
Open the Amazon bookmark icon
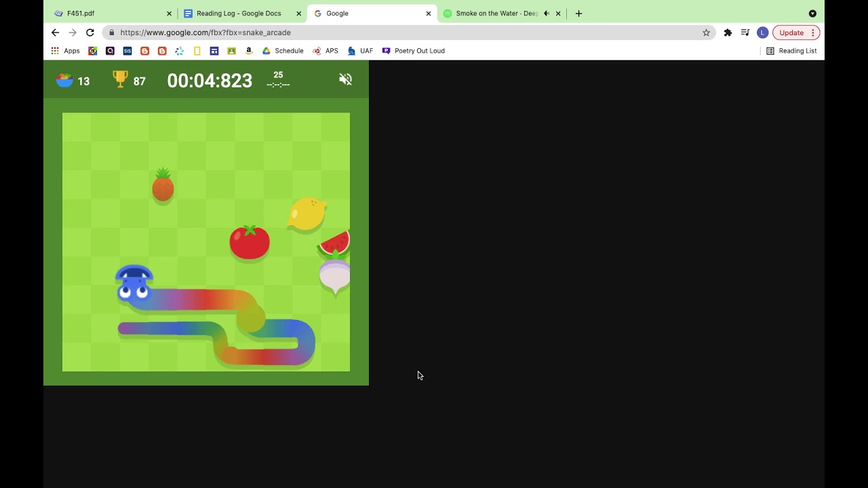click(x=249, y=51)
